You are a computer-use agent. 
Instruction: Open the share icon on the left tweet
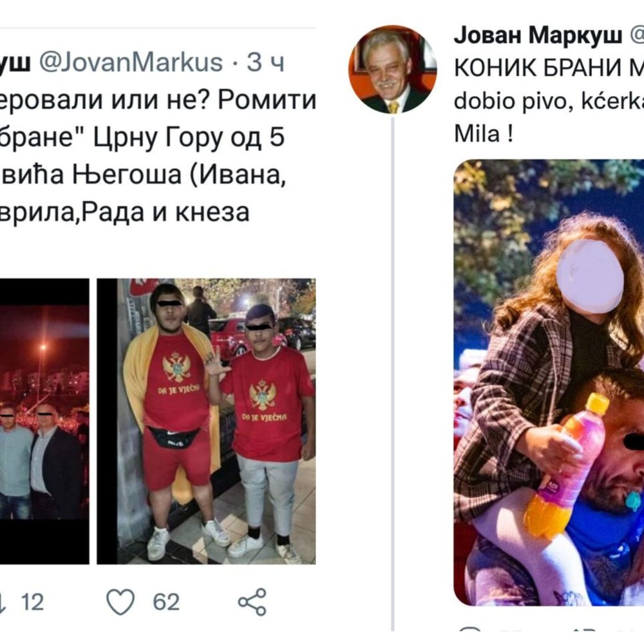252,602
